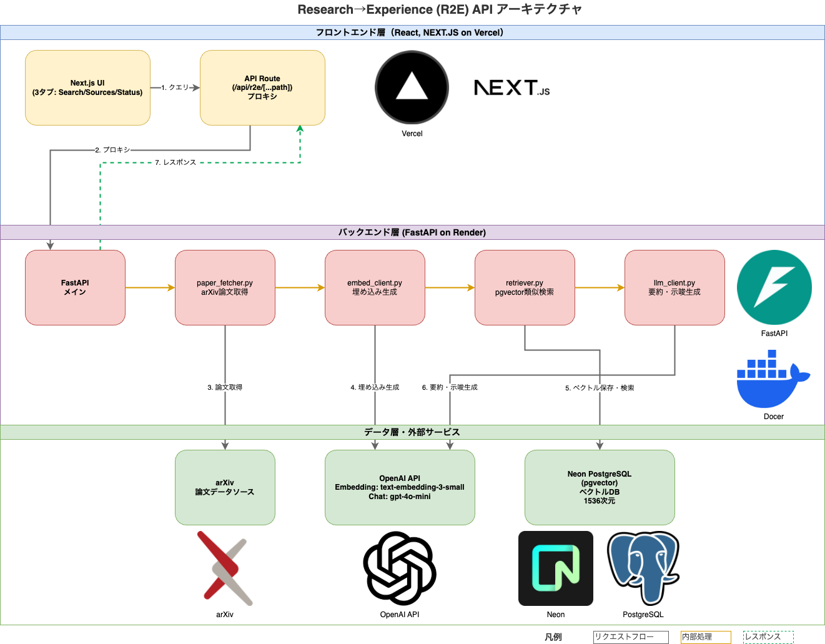The height and width of the screenshot is (644, 825).
Task: Enable the 内部処理 legend entry
Action: [x=706, y=637]
